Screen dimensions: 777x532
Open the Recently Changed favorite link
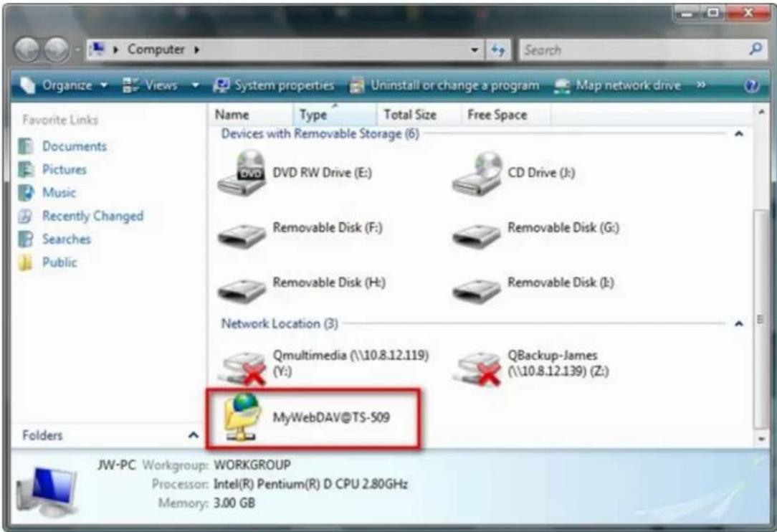tap(92, 217)
